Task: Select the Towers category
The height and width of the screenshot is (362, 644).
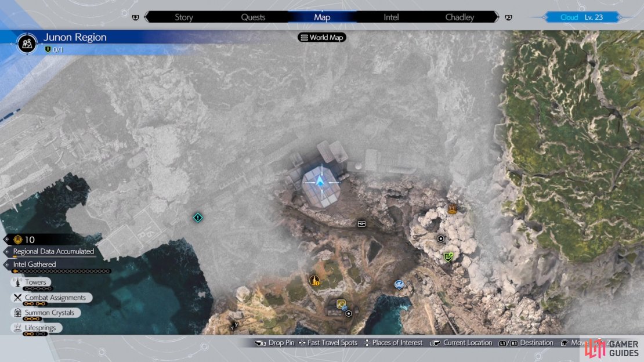Action: pyautogui.click(x=31, y=283)
